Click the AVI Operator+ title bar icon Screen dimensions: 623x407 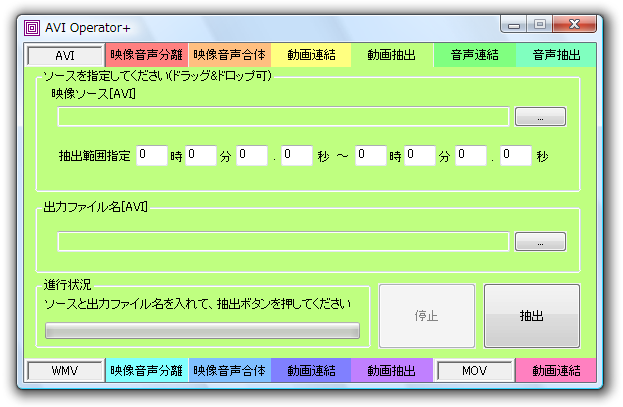coord(32,28)
